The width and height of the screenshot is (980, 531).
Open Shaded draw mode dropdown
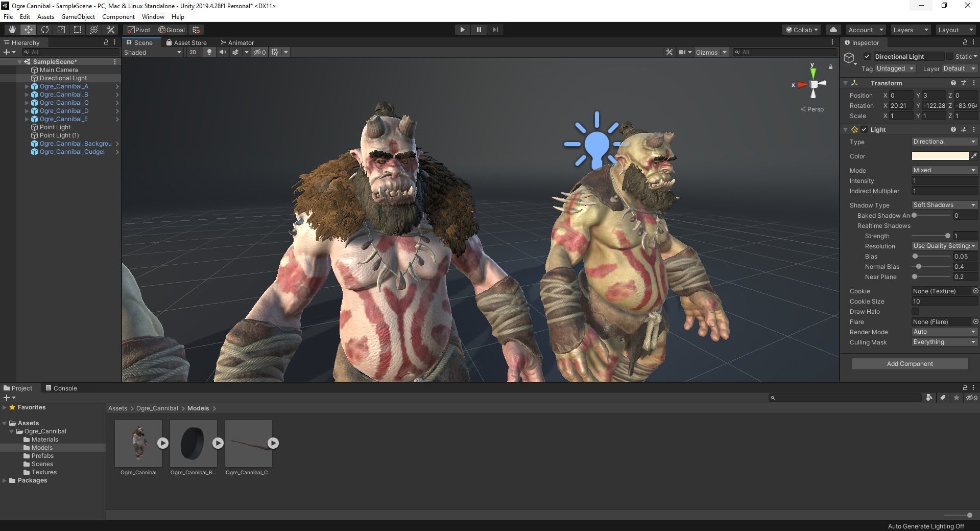153,52
